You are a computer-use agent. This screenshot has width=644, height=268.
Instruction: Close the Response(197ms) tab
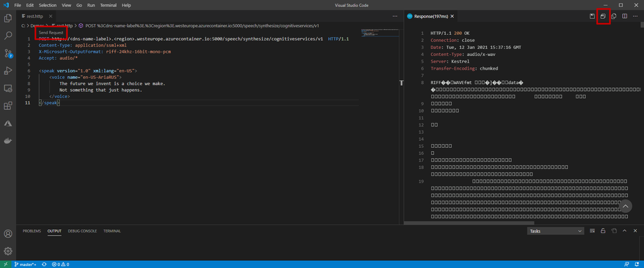click(452, 16)
